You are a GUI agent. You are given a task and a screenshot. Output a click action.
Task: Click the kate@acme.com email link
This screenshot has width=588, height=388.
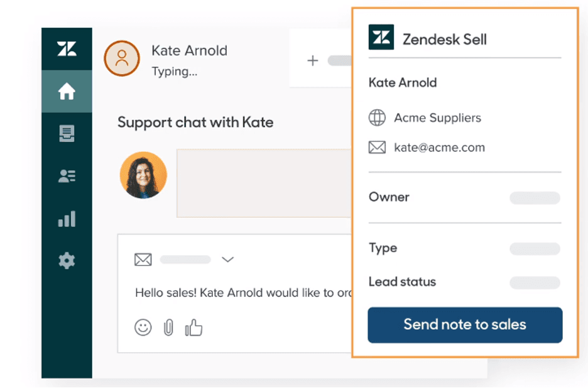point(439,148)
